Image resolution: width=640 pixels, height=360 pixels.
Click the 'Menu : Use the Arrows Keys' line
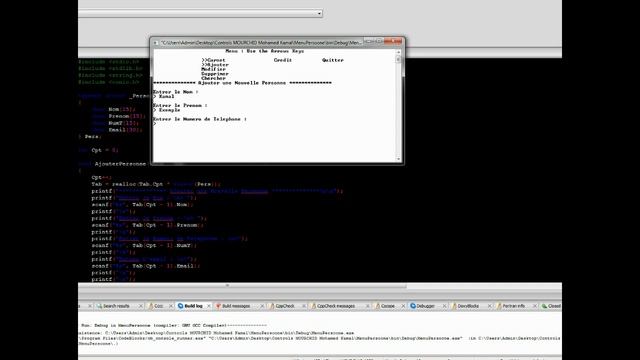[x=264, y=51]
